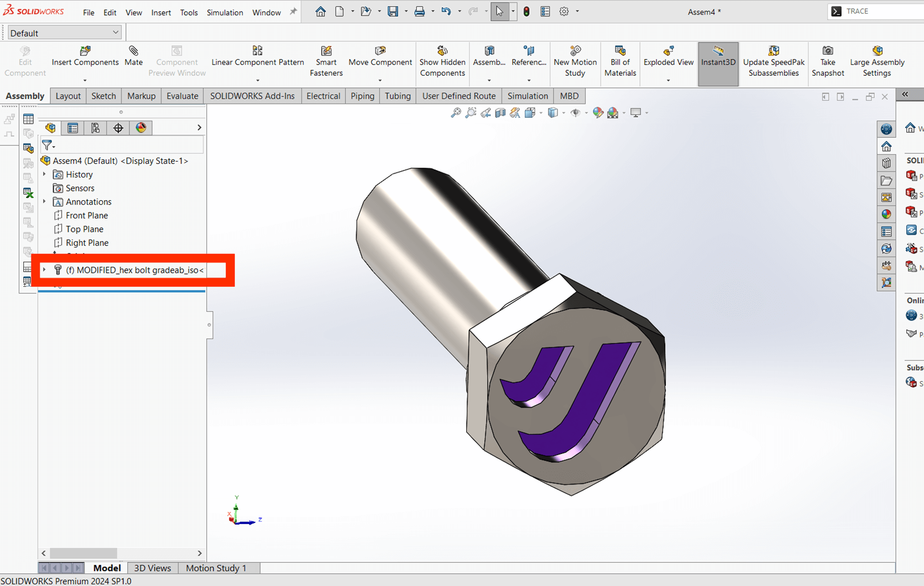Click the Insert Components icon
The height and width of the screenshot is (586, 924).
pyautogui.click(x=85, y=51)
